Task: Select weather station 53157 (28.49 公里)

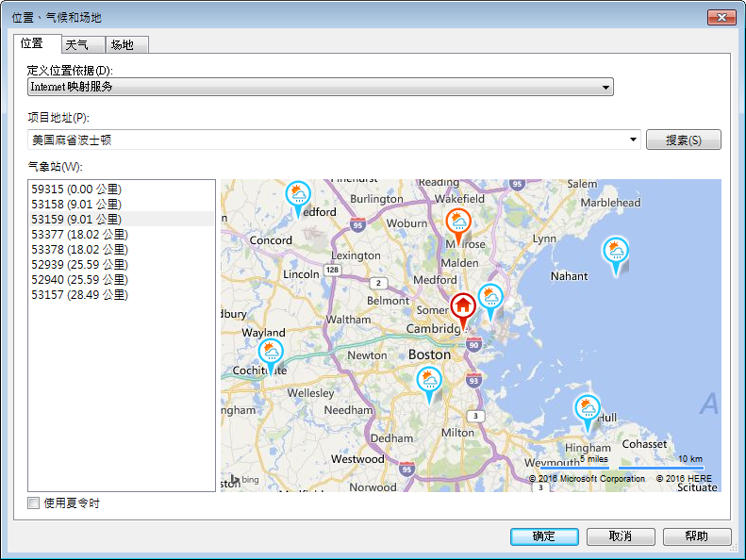Action: coord(122,294)
